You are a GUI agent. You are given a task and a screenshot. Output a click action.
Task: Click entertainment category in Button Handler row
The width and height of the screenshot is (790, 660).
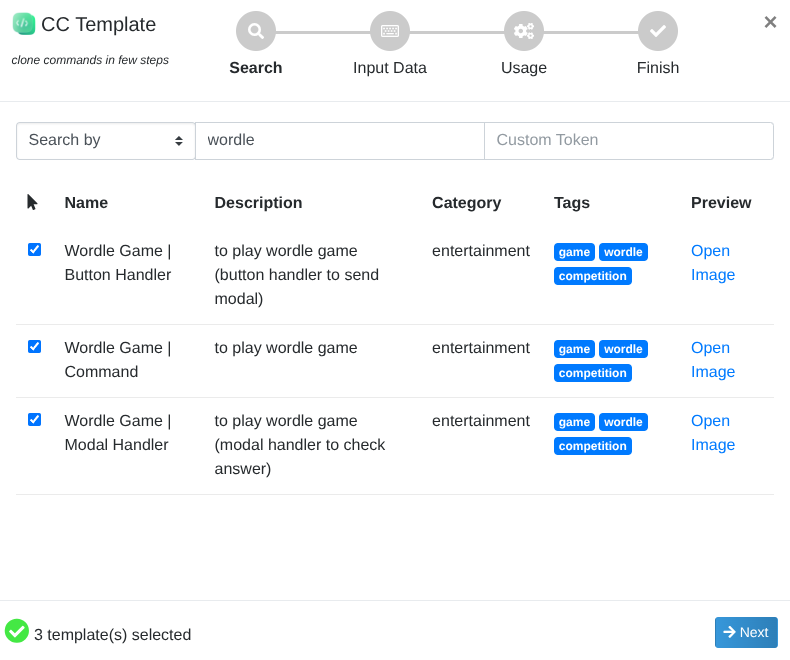point(481,250)
